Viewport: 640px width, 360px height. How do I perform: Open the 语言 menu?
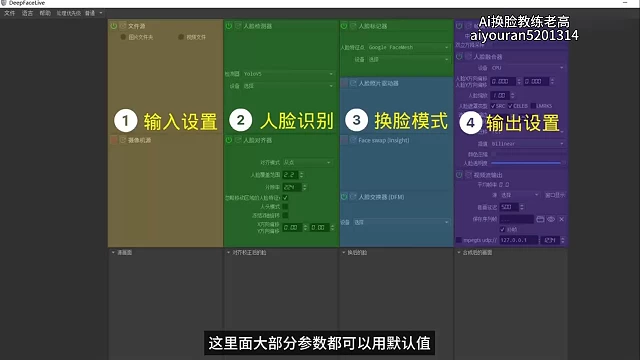coord(27,13)
